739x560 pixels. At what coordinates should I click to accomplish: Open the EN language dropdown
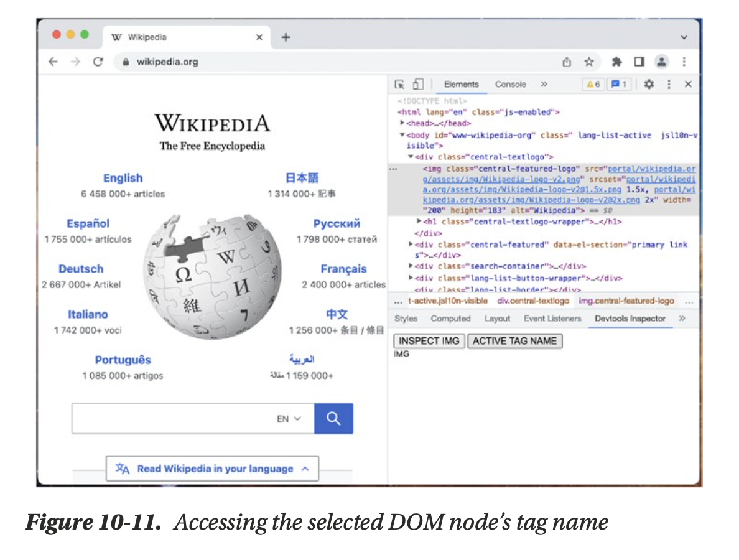[x=289, y=419]
